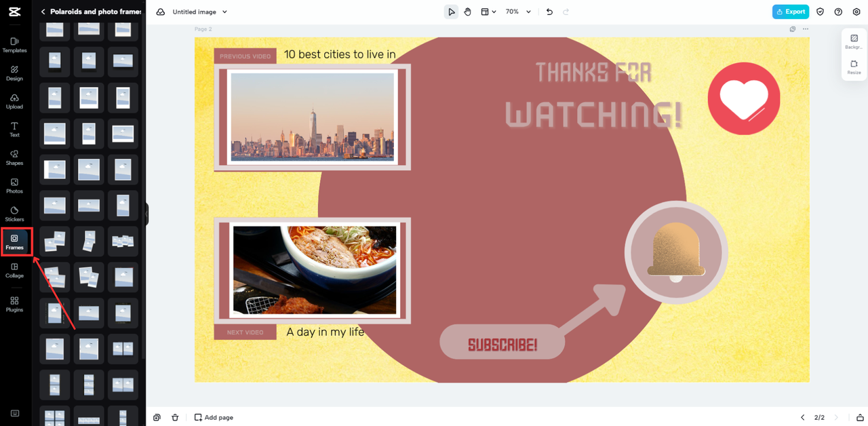The image size is (868, 426).
Task: Open the Page 2 more options menu
Action: click(806, 29)
